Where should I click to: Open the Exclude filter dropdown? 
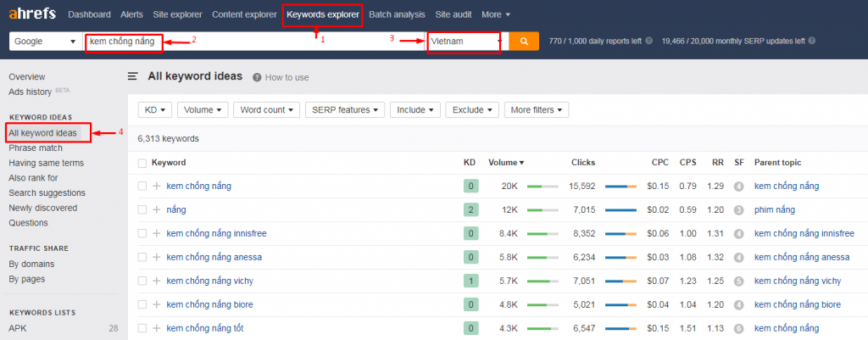pos(472,109)
